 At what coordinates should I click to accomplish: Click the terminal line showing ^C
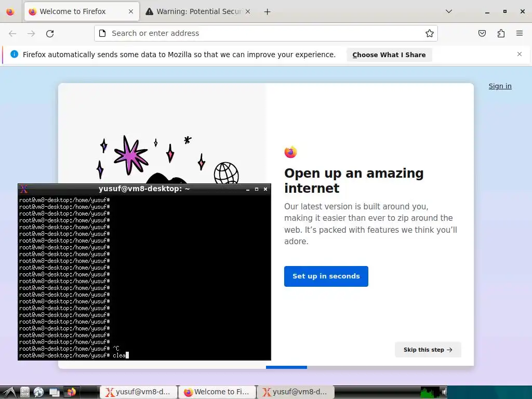69,349
